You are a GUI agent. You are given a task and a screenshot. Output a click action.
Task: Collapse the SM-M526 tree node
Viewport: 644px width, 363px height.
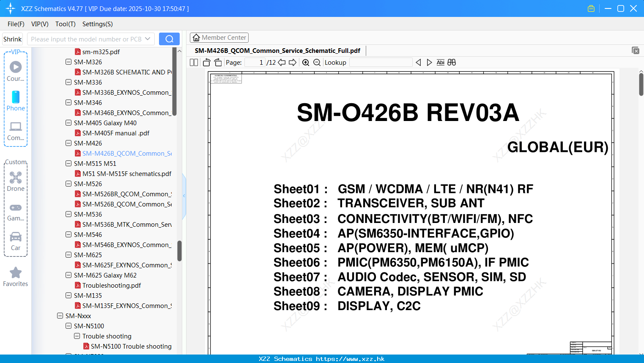click(x=69, y=184)
